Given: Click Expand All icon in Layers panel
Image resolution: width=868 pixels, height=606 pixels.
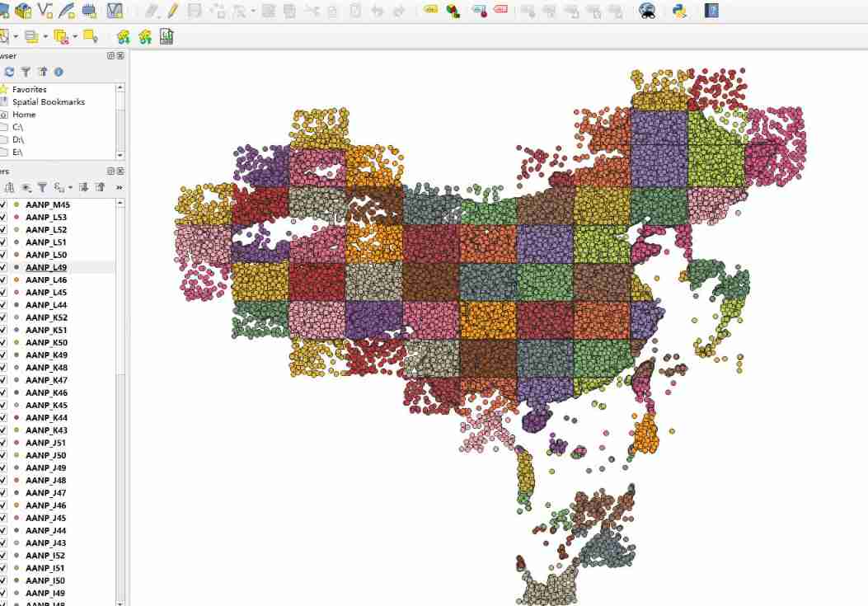Looking at the screenshot, I should pos(83,187).
